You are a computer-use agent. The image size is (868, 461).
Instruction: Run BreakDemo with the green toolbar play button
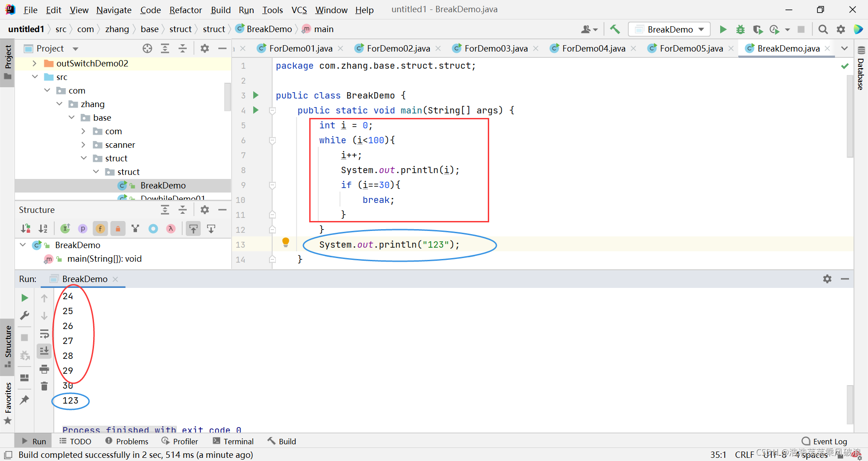click(x=723, y=29)
